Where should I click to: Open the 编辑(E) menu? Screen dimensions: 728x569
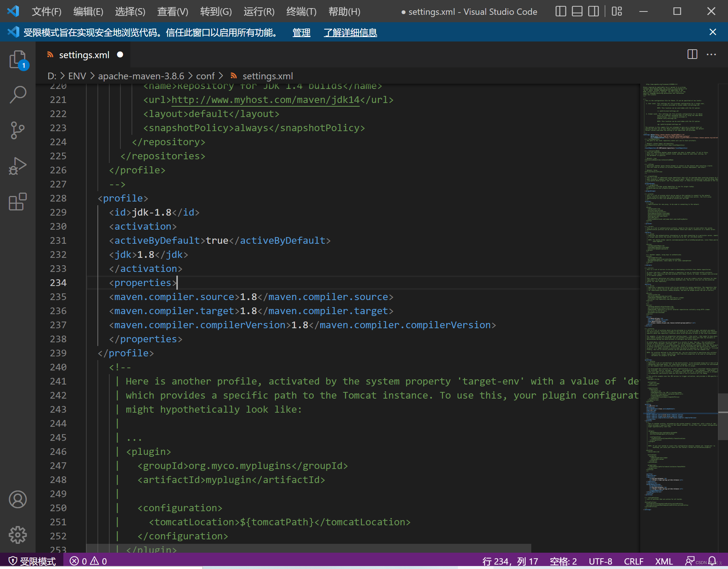pos(88,12)
